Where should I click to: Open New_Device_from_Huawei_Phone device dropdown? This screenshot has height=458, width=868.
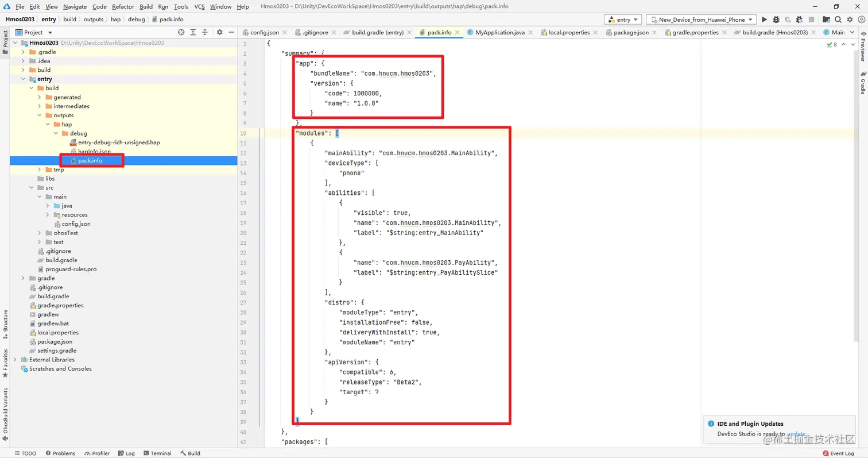click(x=701, y=20)
